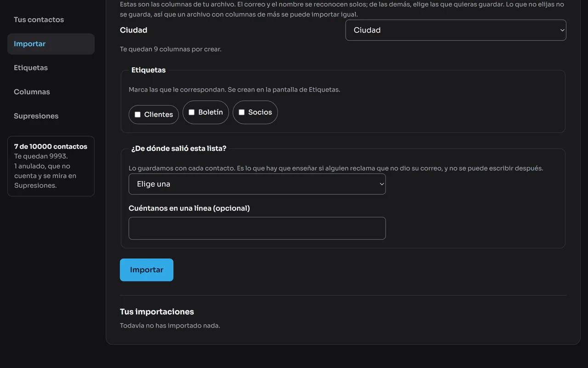The width and height of the screenshot is (588, 368).
Task: Open the Columnas sidebar item
Action: pos(32,92)
